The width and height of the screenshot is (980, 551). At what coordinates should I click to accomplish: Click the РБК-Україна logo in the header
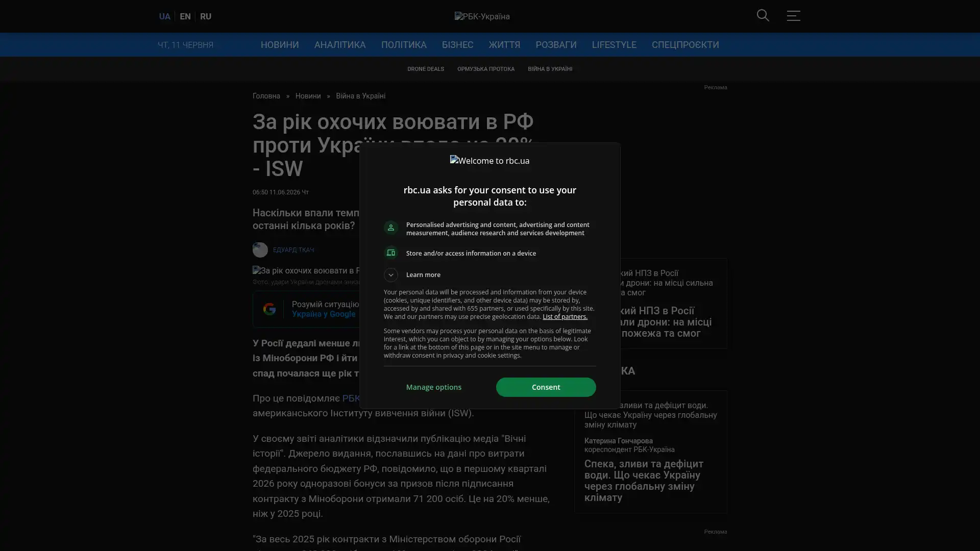482,16
